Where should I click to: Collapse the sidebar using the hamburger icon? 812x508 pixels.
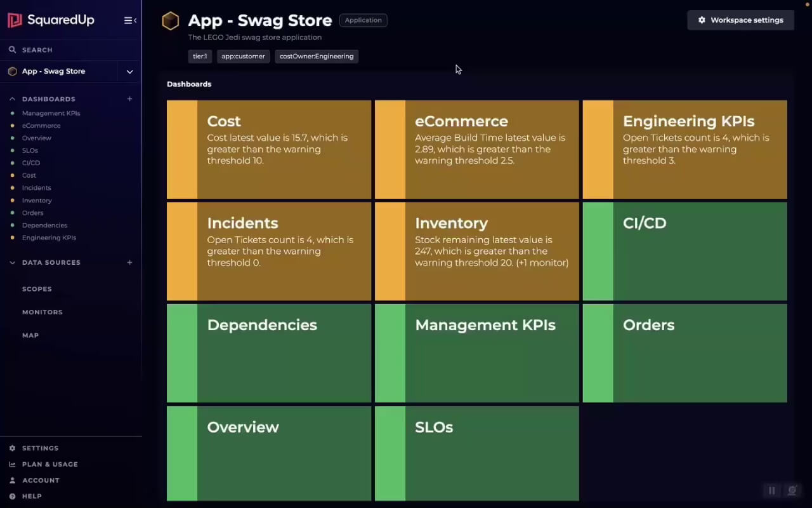130,20
